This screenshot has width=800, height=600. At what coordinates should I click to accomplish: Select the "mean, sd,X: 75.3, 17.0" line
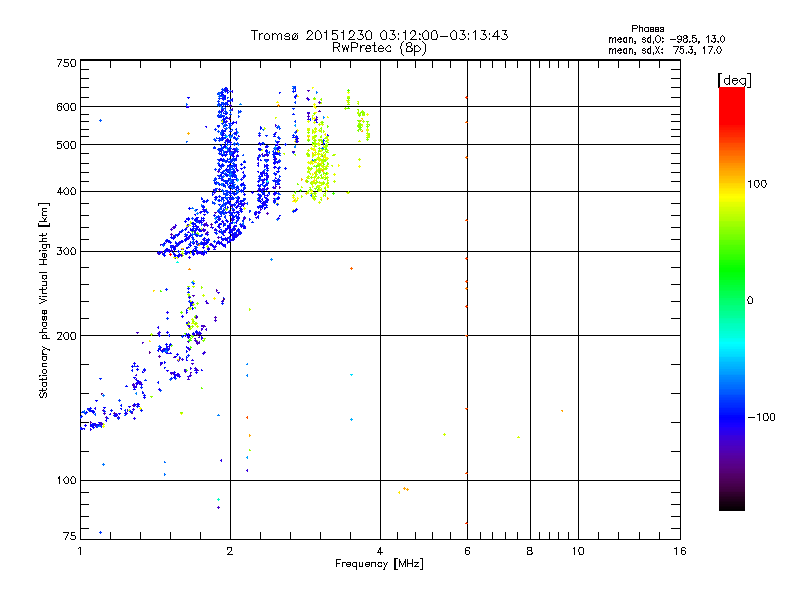click(665, 50)
